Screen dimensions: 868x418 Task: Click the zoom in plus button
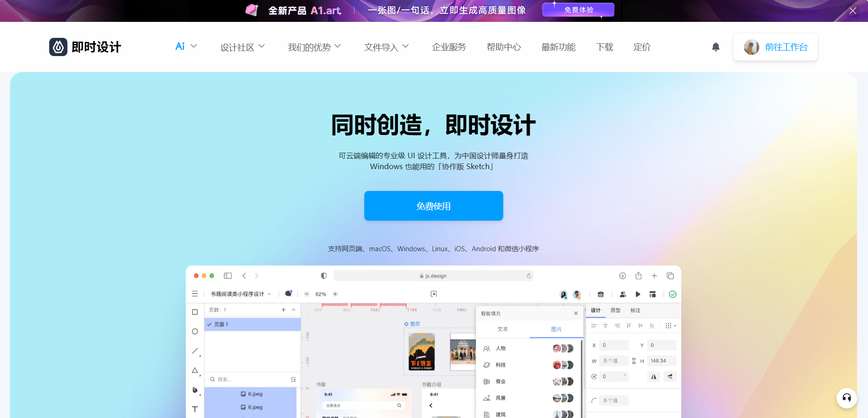click(335, 294)
